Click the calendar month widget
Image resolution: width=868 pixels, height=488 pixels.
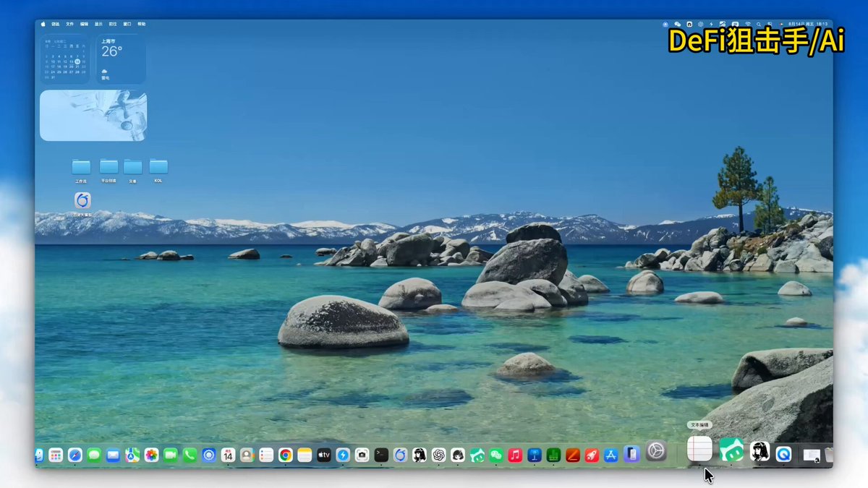click(x=64, y=59)
